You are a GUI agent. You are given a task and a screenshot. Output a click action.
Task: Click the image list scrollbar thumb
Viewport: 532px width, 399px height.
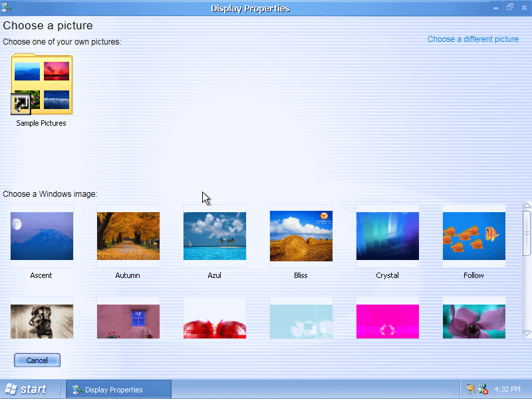click(x=527, y=233)
